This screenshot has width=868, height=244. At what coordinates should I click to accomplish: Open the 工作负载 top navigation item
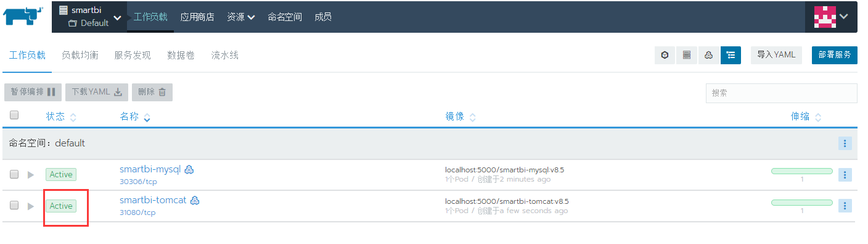point(150,17)
